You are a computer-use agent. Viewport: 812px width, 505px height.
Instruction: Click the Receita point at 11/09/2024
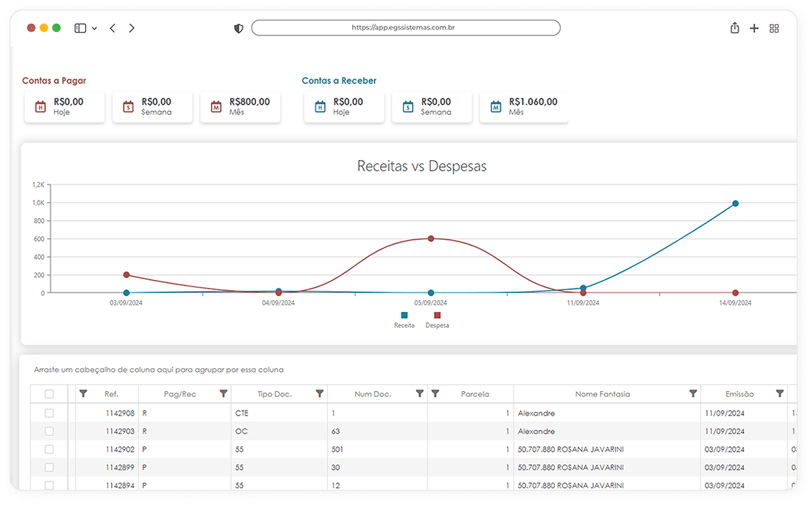click(583, 288)
